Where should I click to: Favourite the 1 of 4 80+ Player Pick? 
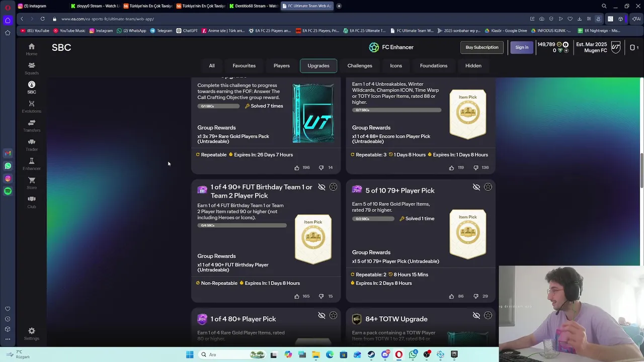pyautogui.click(x=333, y=315)
